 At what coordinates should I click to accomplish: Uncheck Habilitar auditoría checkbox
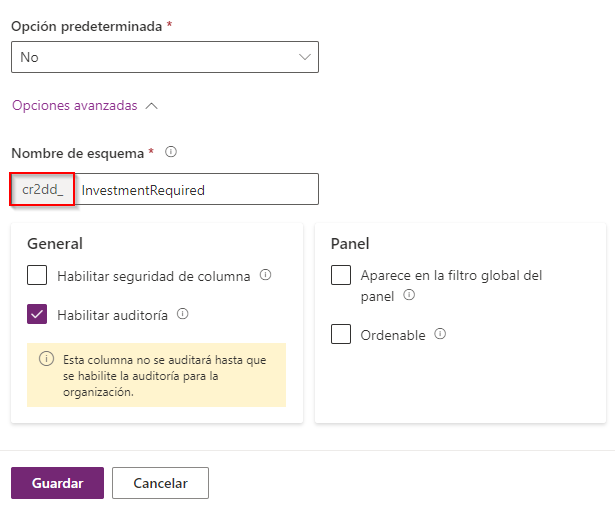click(37, 314)
